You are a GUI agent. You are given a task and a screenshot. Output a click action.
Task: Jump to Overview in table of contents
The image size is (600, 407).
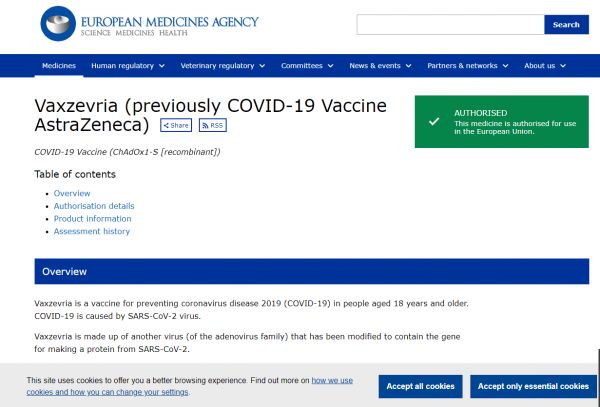[72, 193]
